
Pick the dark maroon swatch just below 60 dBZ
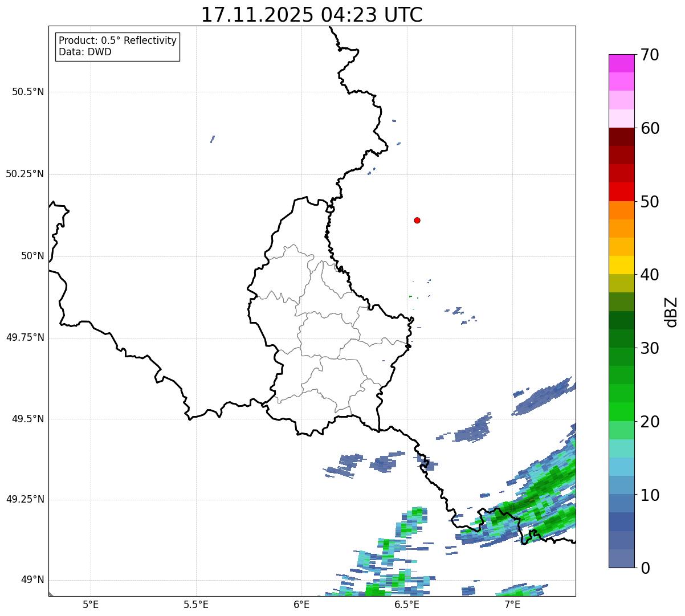pyautogui.click(x=622, y=137)
